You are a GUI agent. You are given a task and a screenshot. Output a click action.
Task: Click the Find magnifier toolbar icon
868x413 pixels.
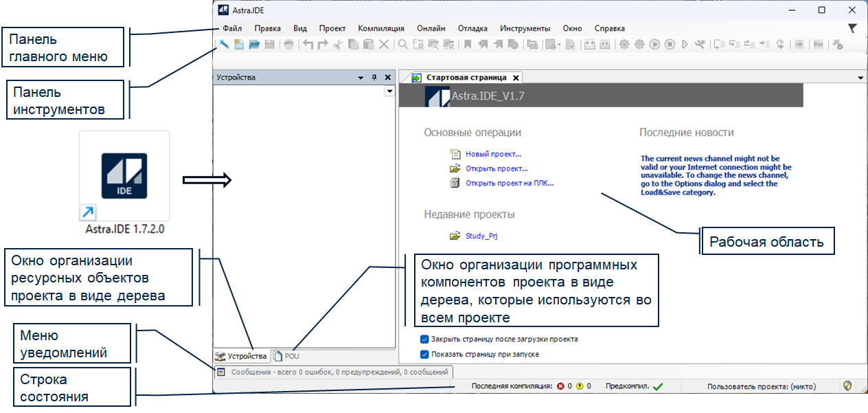[x=403, y=45]
